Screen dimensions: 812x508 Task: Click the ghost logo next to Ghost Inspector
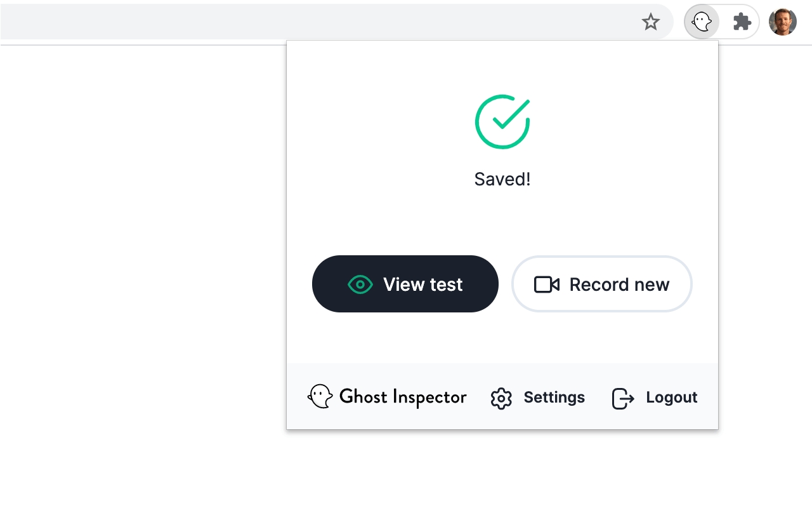tap(320, 396)
